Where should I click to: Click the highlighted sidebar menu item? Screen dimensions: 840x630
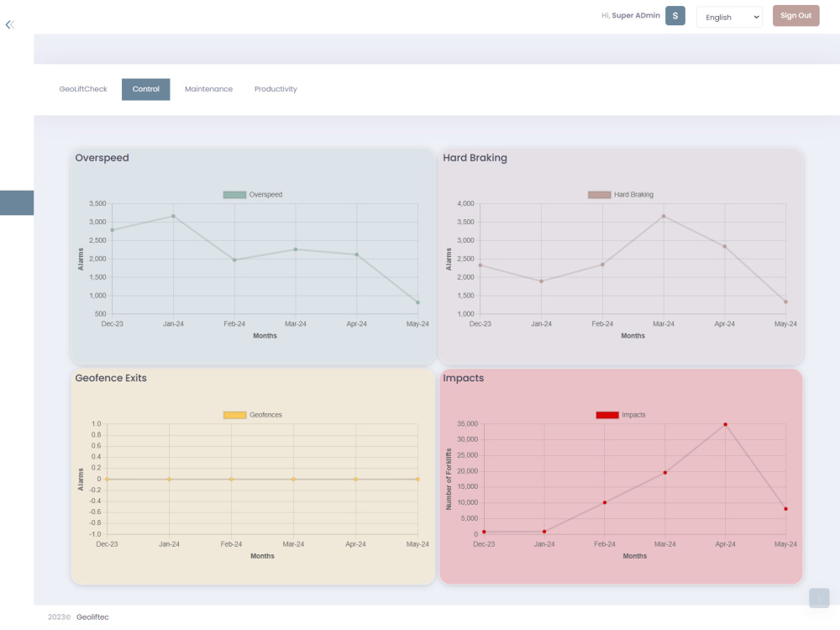[x=17, y=203]
